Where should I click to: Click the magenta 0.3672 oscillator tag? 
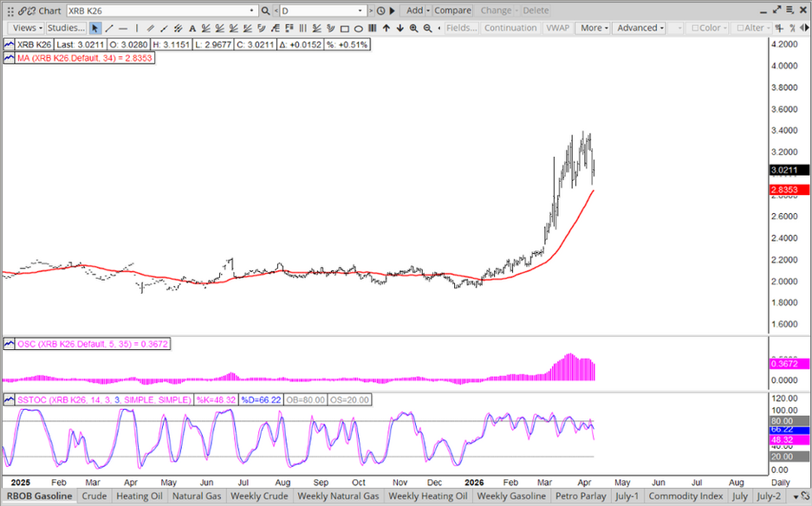click(789, 364)
